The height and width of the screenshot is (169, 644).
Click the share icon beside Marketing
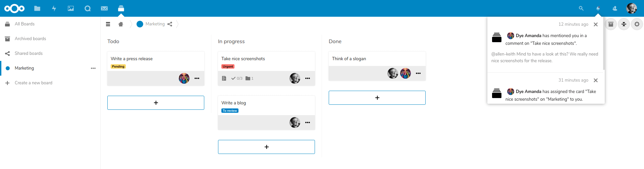(170, 24)
